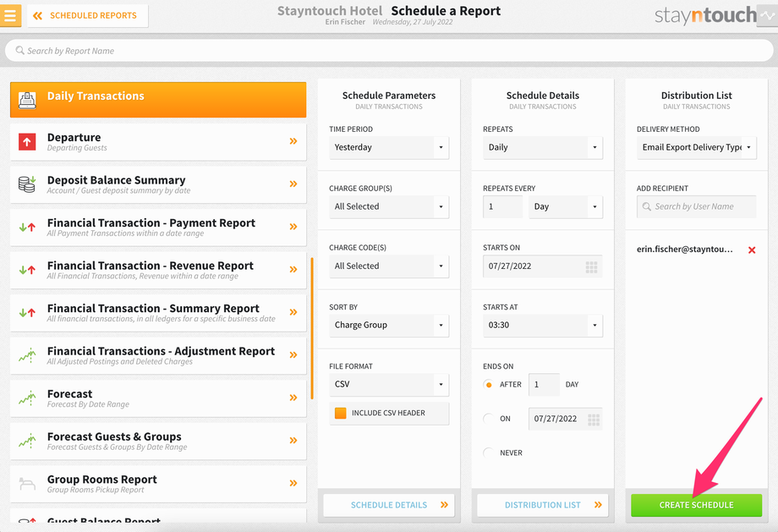
Task: Click the chevron on Payment Report row
Action: (293, 227)
